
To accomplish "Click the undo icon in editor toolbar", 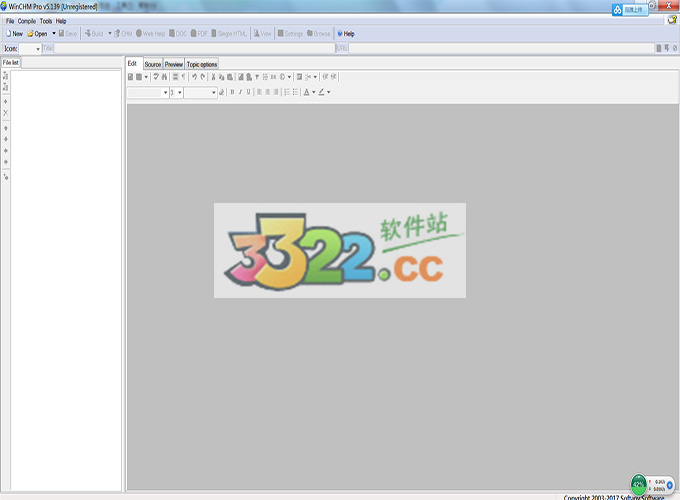I will coord(194,77).
